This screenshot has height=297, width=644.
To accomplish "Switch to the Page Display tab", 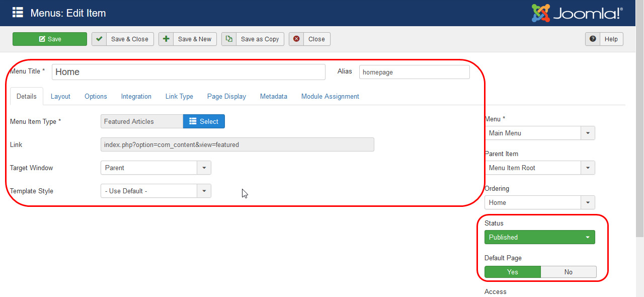I will click(x=226, y=96).
